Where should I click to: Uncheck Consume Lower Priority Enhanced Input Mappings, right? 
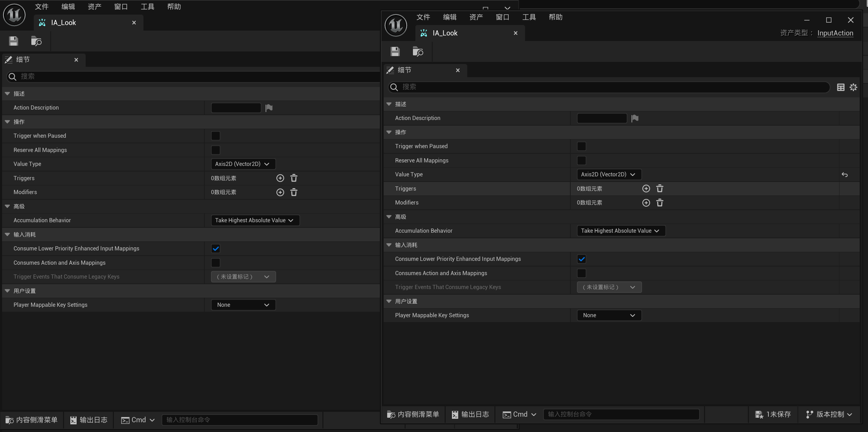[x=581, y=259]
